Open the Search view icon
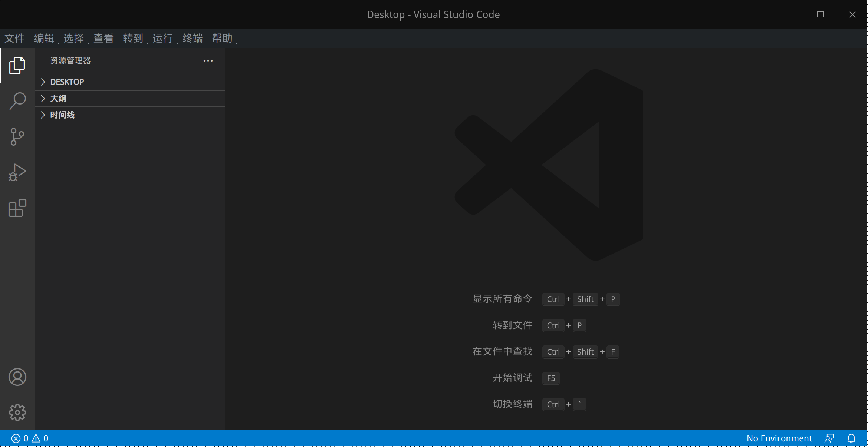This screenshot has width=868, height=447. tap(17, 101)
